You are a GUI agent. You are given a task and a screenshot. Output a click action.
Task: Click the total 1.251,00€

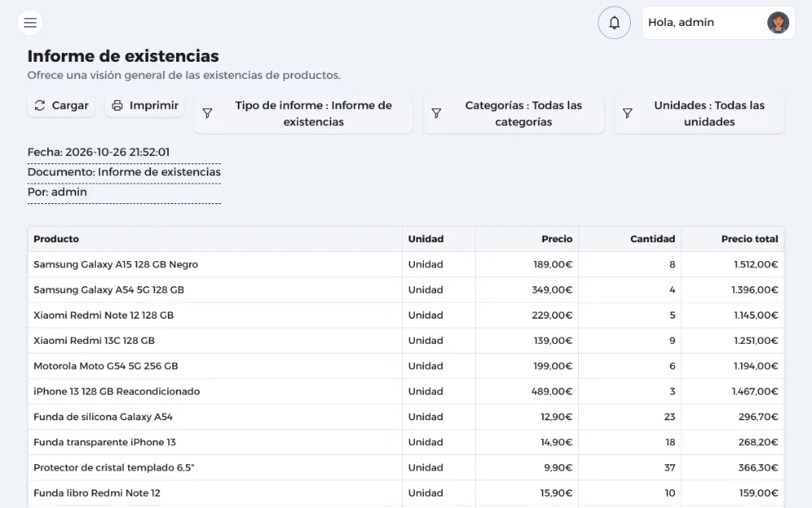[x=755, y=341]
